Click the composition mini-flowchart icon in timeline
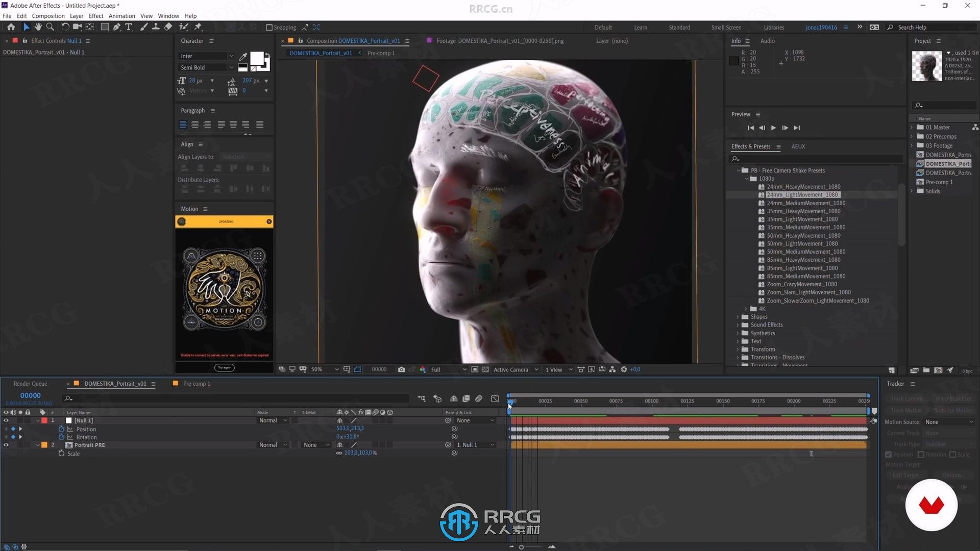Viewport: 980px width, 551px height. (x=422, y=398)
